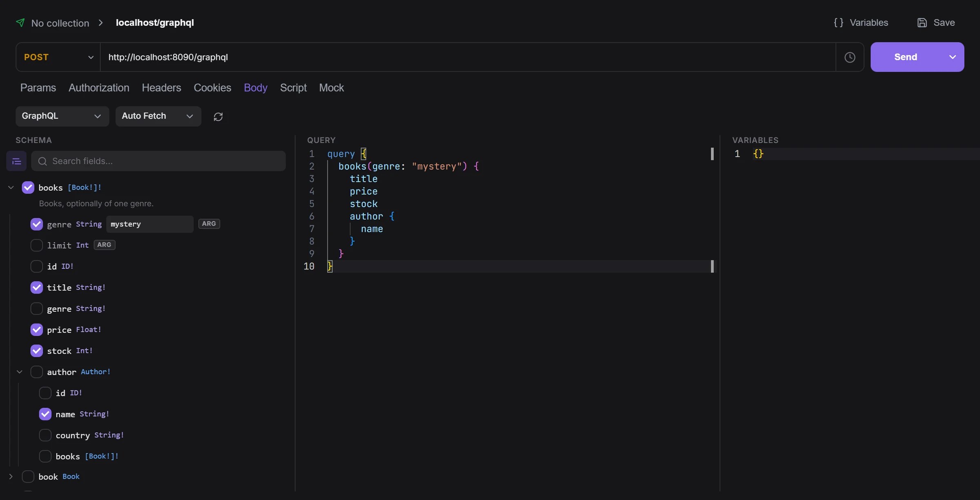Image resolution: width=980 pixels, height=500 pixels.
Task: Uncheck the stock Int! field
Action: [36, 351]
